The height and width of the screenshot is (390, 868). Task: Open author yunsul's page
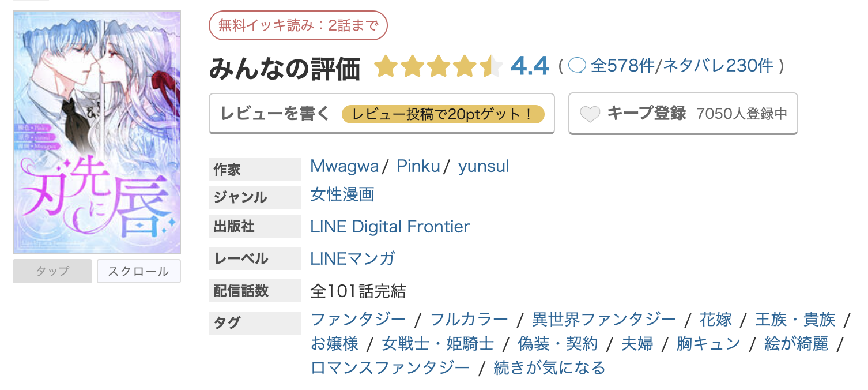pyautogui.click(x=484, y=167)
